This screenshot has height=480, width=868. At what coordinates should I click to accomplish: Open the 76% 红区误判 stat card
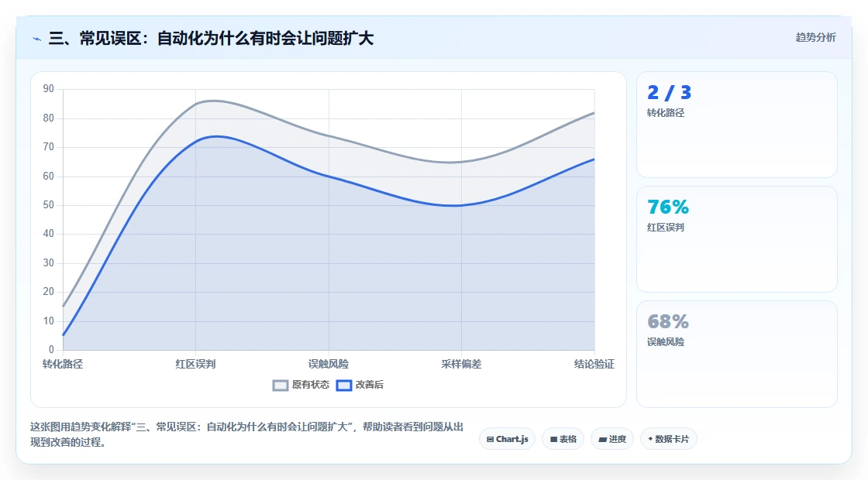(x=737, y=239)
